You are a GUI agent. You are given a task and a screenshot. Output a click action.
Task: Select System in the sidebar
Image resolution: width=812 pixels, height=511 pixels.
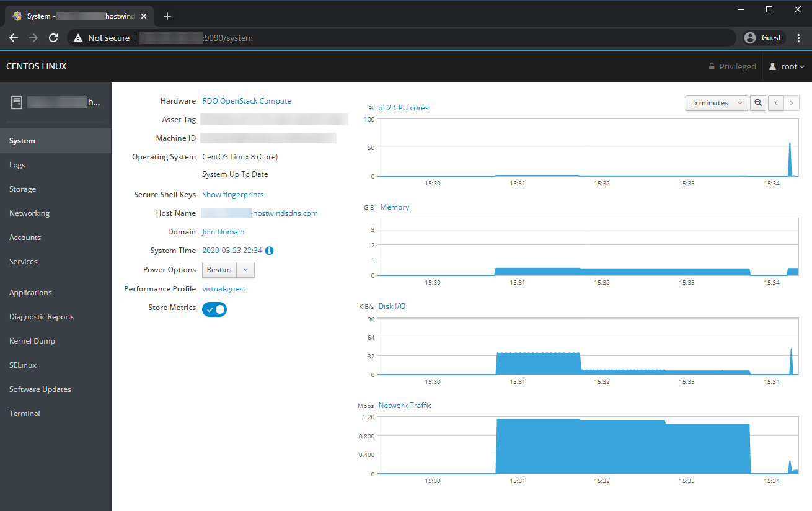(x=56, y=141)
